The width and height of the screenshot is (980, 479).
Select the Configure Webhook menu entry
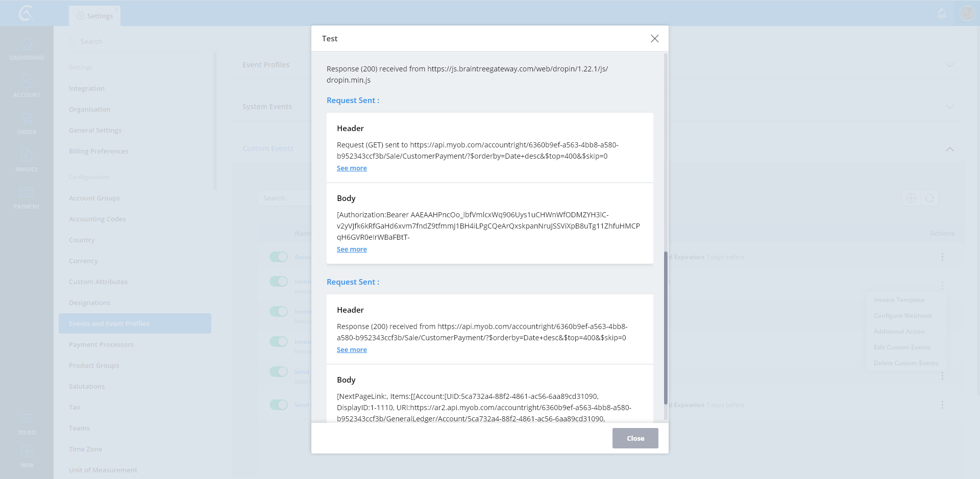(x=902, y=316)
